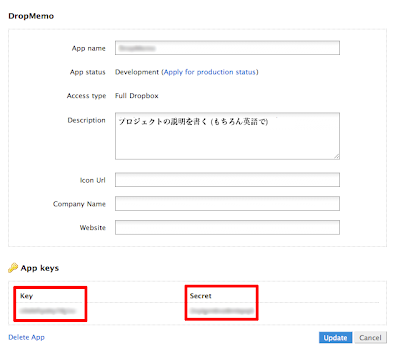Click the Description box resize grip corner
This screenshot has height=364, width=400.
pos(337,156)
